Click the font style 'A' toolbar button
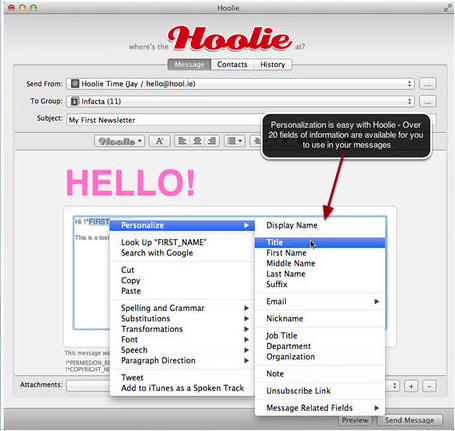 [x=159, y=141]
